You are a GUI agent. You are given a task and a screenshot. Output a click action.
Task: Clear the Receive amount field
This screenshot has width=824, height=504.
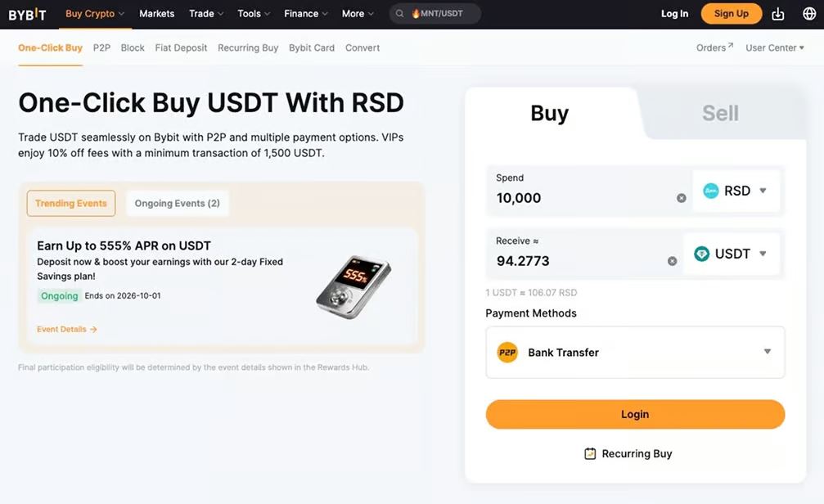click(x=672, y=261)
